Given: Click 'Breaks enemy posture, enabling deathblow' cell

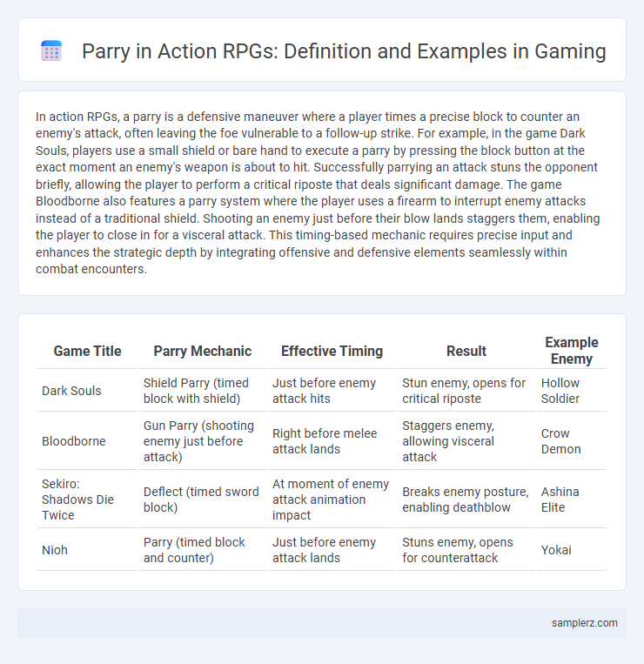Looking at the screenshot, I should click(x=466, y=500).
